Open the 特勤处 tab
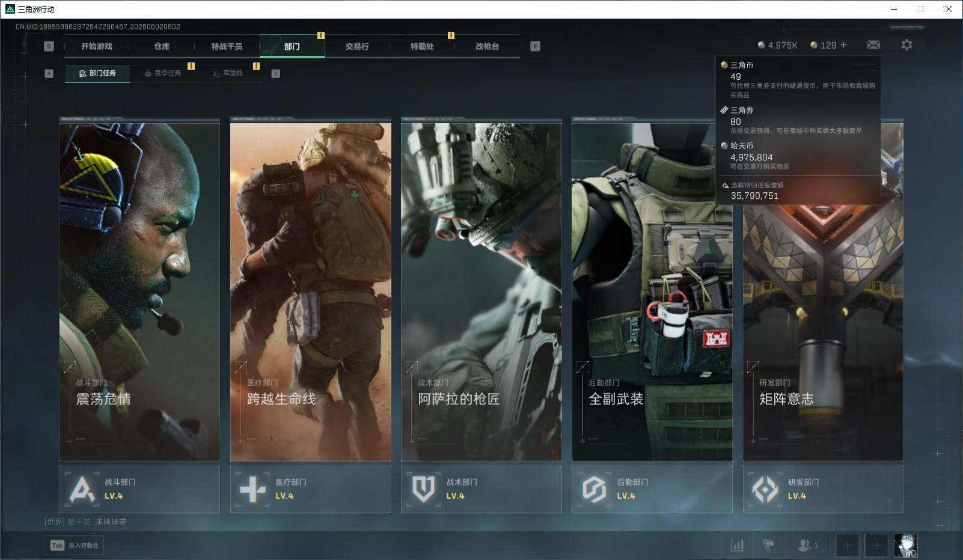This screenshot has width=963, height=560. click(422, 46)
